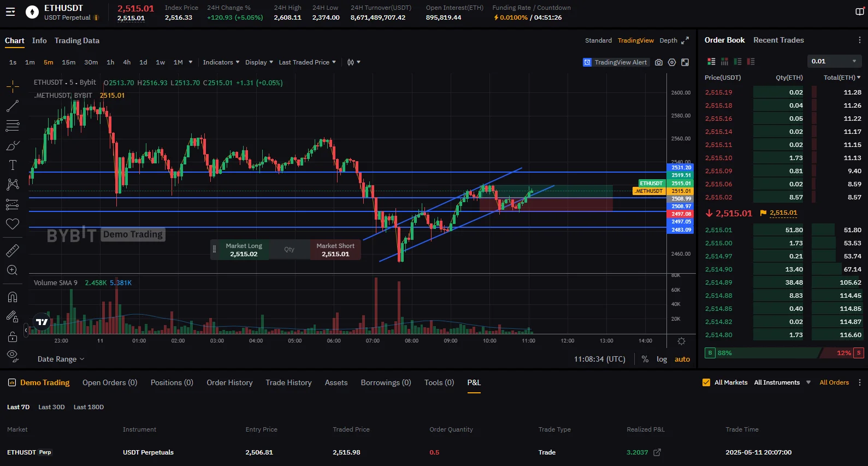The image size is (868, 466).
Task: Toggle auto scale on the chart
Action: click(x=682, y=359)
